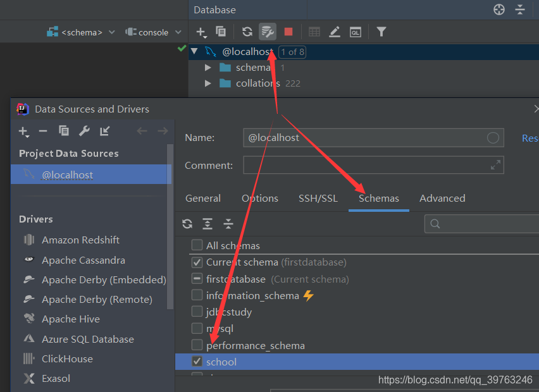Switch to the General tab
The width and height of the screenshot is (539, 392).
point(203,199)
